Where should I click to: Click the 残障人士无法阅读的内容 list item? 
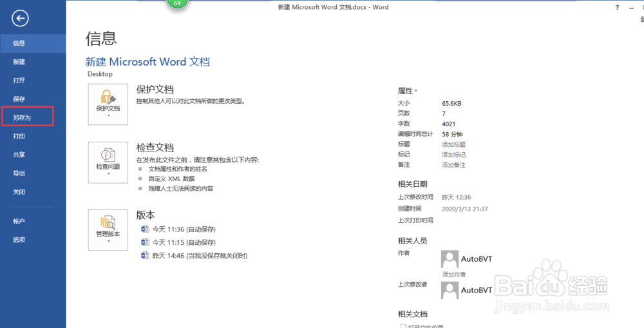pyautogui.click(x=181, y=189)
